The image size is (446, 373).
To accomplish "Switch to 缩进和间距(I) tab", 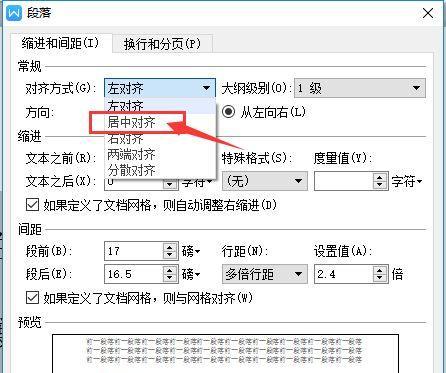I will [60, 43].
